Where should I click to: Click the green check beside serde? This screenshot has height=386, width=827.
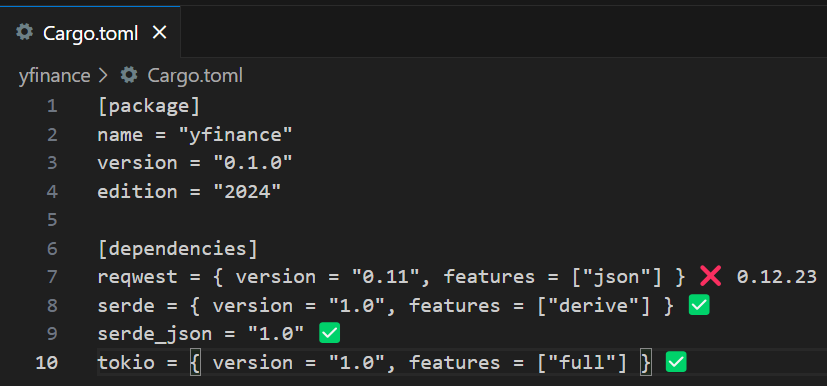[699, 305]
